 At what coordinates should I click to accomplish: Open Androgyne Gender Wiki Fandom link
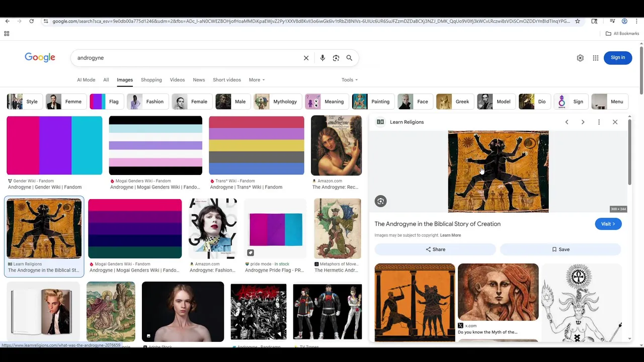coord(45,187)
